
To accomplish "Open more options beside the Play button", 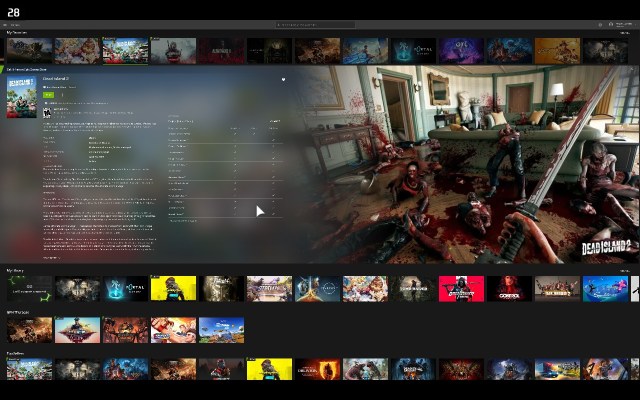I will tap(62, 95).
